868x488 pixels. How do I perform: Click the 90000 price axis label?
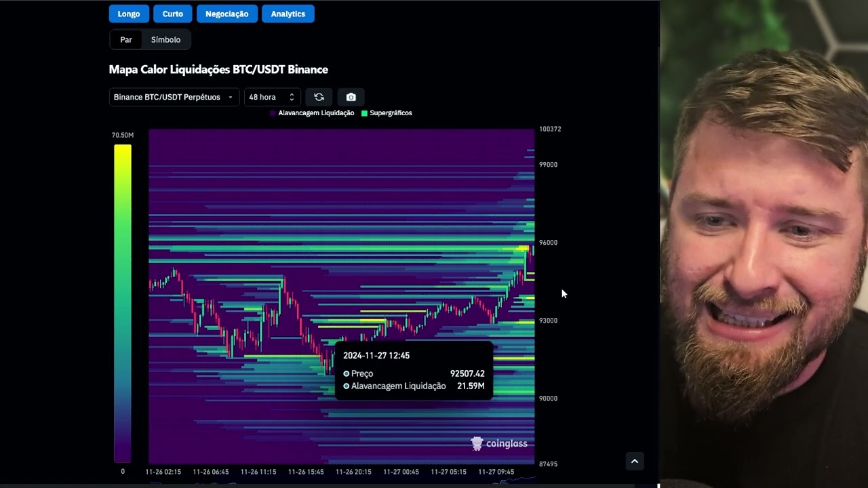[548, 399]
